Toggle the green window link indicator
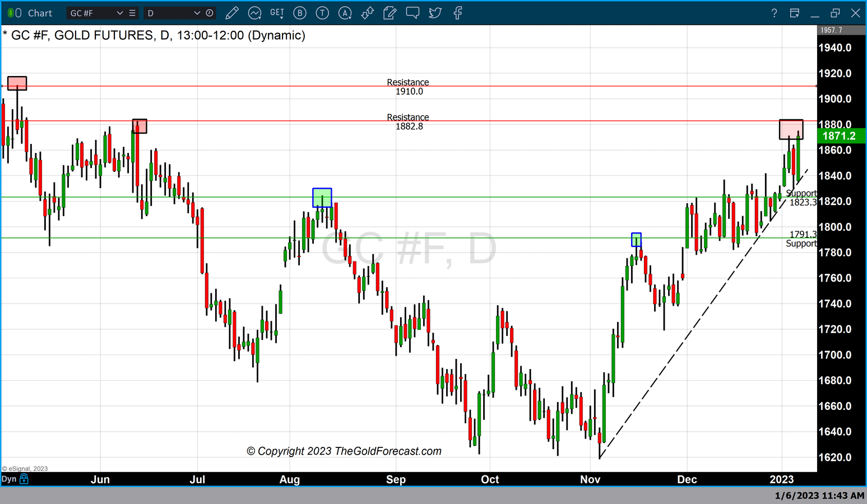This screenshot has height=504, width=867. point(15,13)
